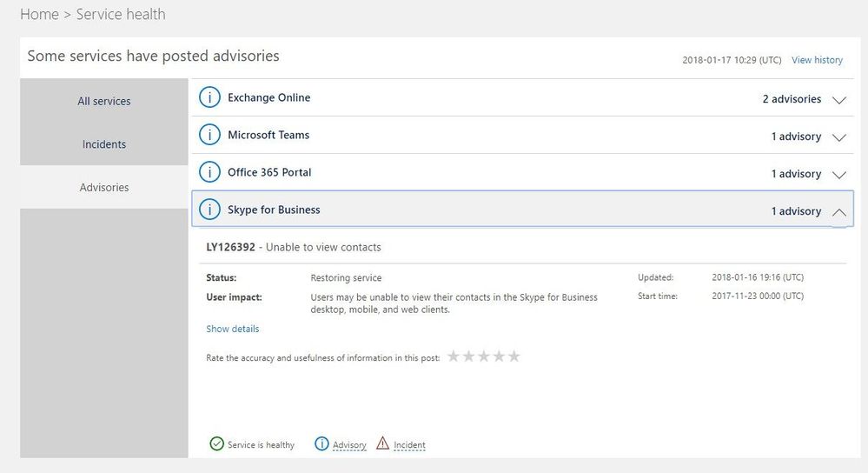Click the Microsoft Teams advisory info icon
The height and width of the screenshot is (473, 868).
pos(209,136)
